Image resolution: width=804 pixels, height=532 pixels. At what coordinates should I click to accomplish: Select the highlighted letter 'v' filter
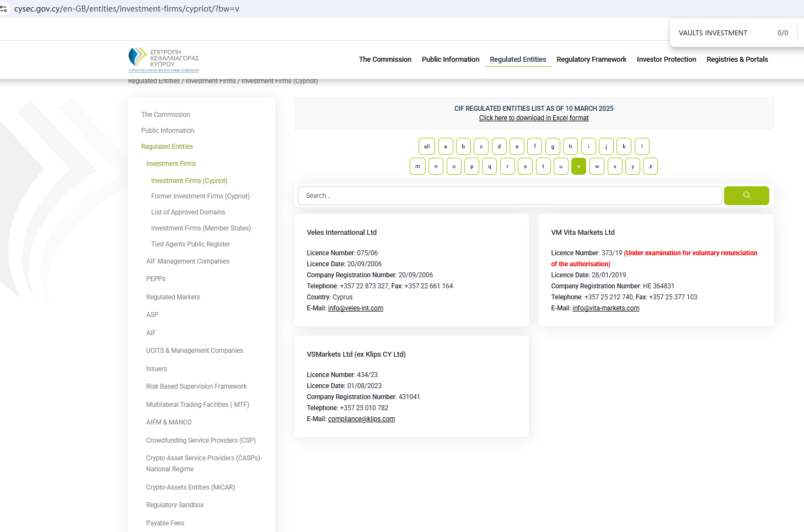(x=578, y=166)
